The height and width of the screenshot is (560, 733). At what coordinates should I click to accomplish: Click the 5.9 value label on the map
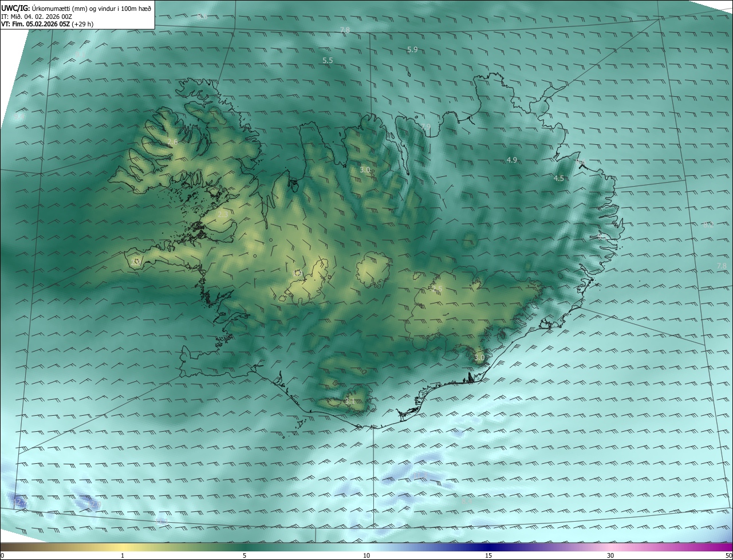tap(412, 50)
